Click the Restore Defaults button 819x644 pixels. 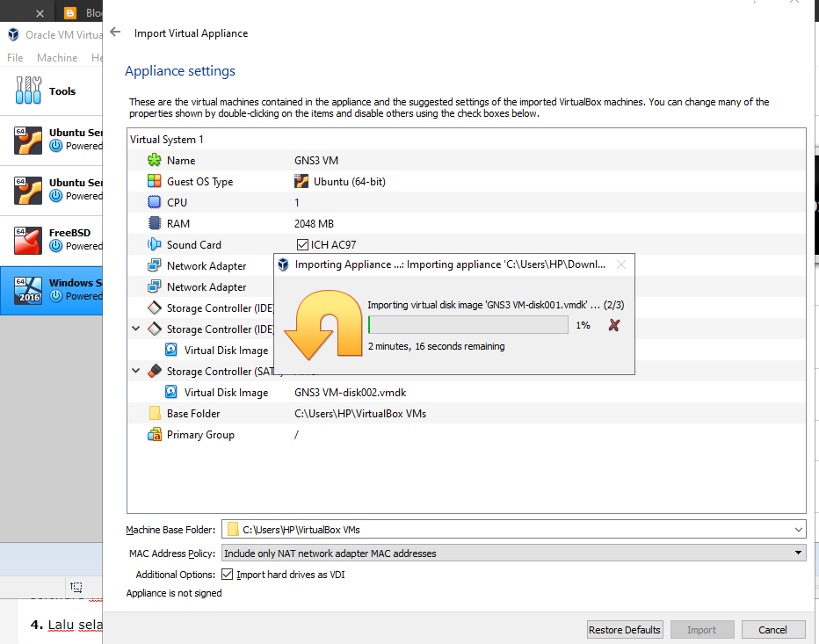point(625,629)
